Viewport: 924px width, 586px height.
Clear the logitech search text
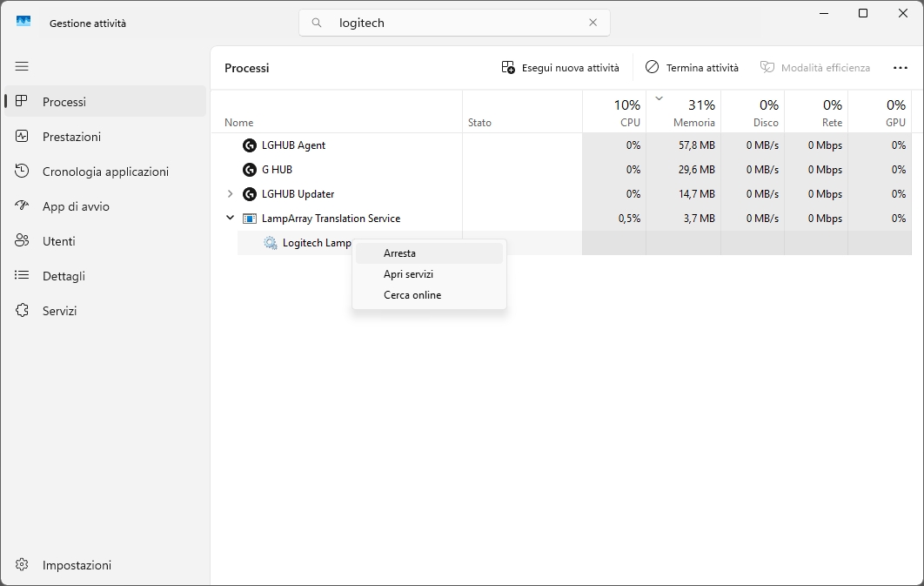593,23
